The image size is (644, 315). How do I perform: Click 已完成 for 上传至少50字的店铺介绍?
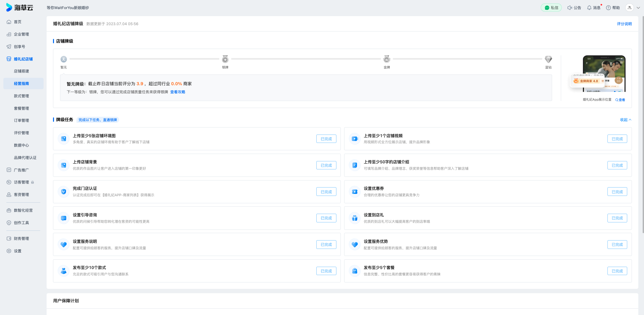[x=617, y=165]
